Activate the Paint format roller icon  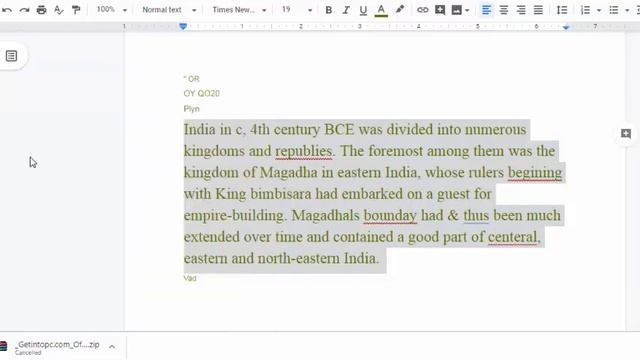click(76, 10)
